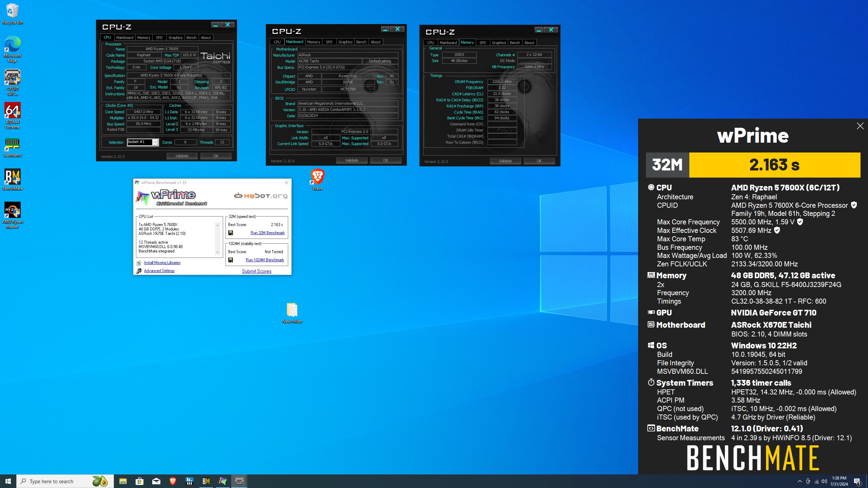Open the notification center icon
This screenshot has width=868, height=488.
[857, 481]
